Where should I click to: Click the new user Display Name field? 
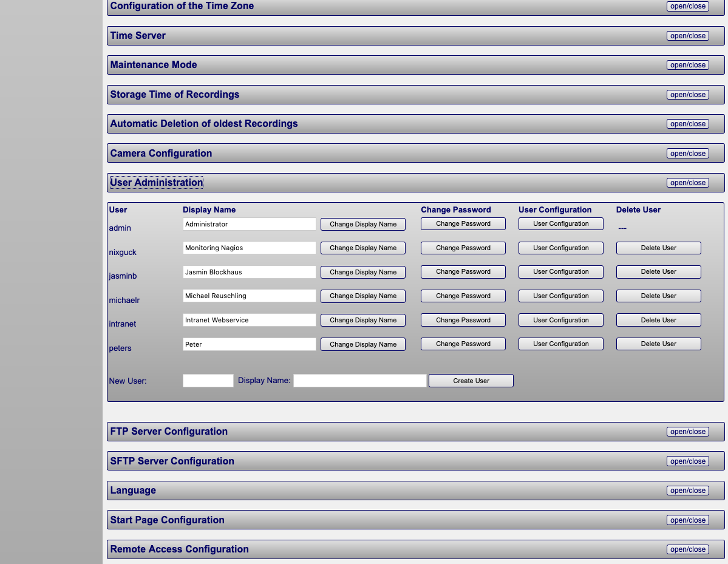point(360,381)
